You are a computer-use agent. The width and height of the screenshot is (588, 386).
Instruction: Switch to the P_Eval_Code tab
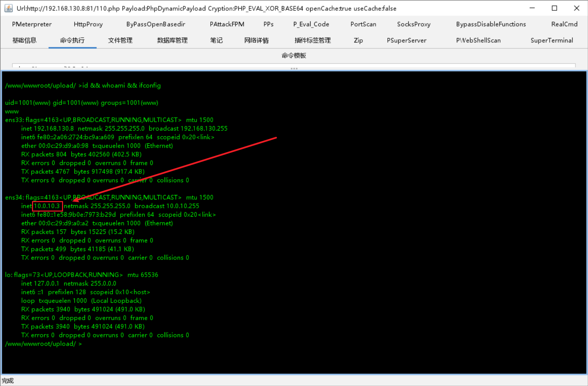311,24
